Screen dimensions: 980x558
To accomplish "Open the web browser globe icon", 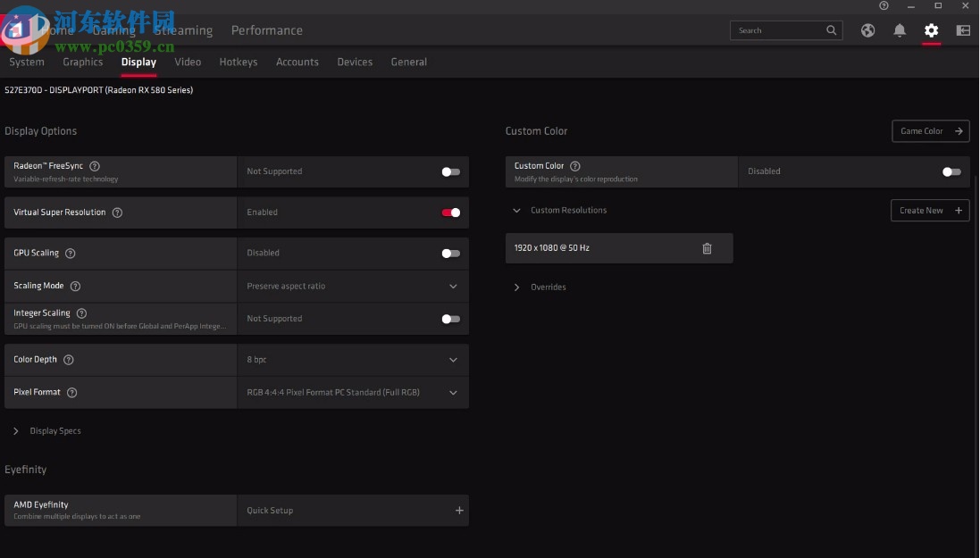I will [867, 30].
